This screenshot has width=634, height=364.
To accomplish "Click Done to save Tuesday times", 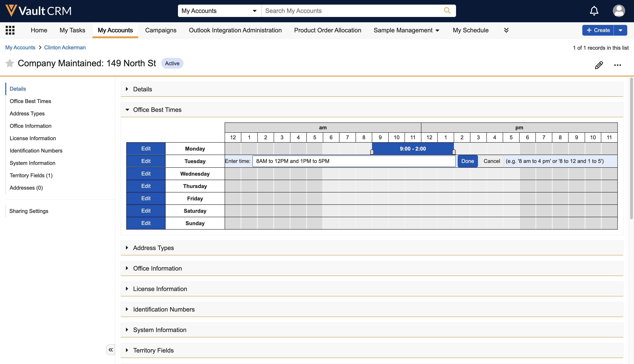I will point(467,161).
